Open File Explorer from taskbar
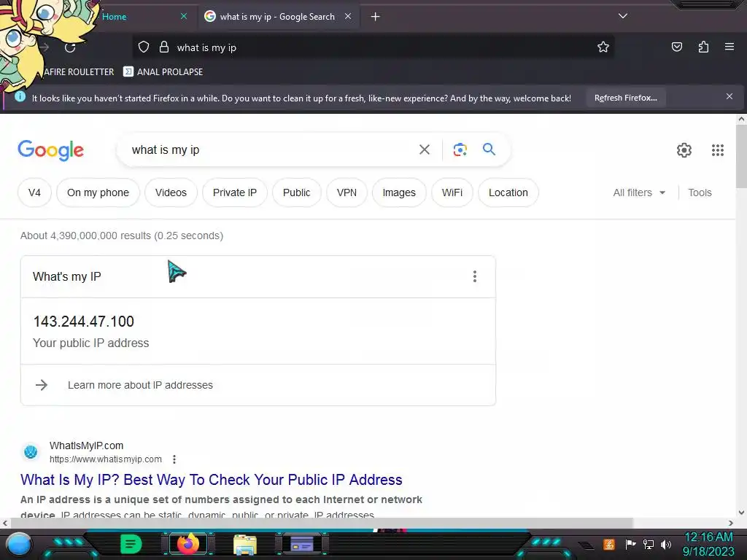 pyautogui.click(x=245, y=545)
